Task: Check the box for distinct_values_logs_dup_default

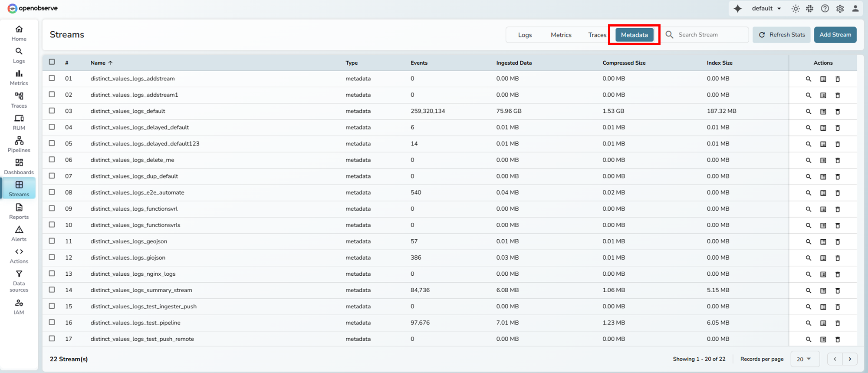Action: click(52, 176)
